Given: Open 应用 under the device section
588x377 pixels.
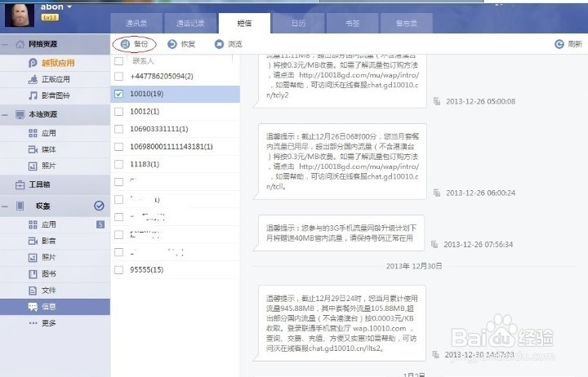Looking at the screenshot, I should tap(55, 224).
